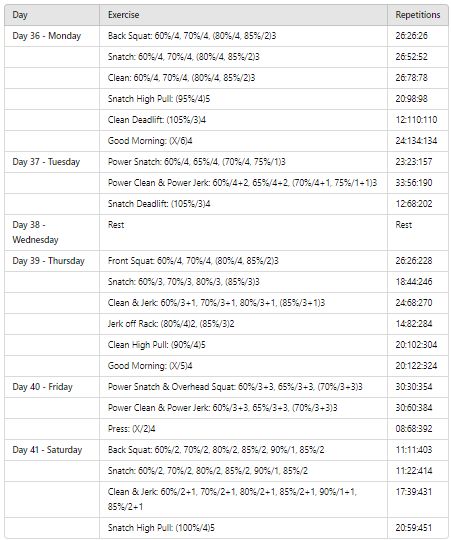Select the Day 40 - Friday cell
The width and height of the screenshot is (451, 540).
pyautogui.click(x=52, y=387)
